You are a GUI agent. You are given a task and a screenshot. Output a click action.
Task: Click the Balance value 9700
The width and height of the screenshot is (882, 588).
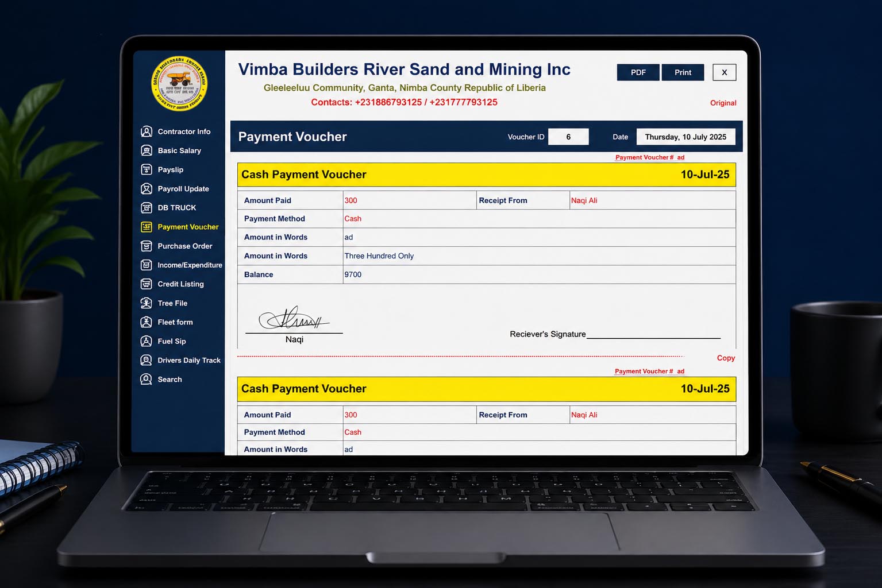click(353, 274)
